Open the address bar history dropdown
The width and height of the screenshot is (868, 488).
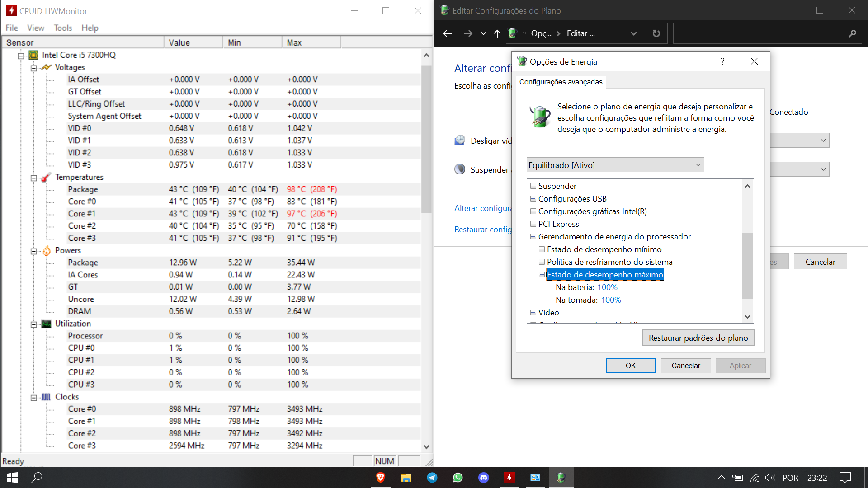(633, 33)
